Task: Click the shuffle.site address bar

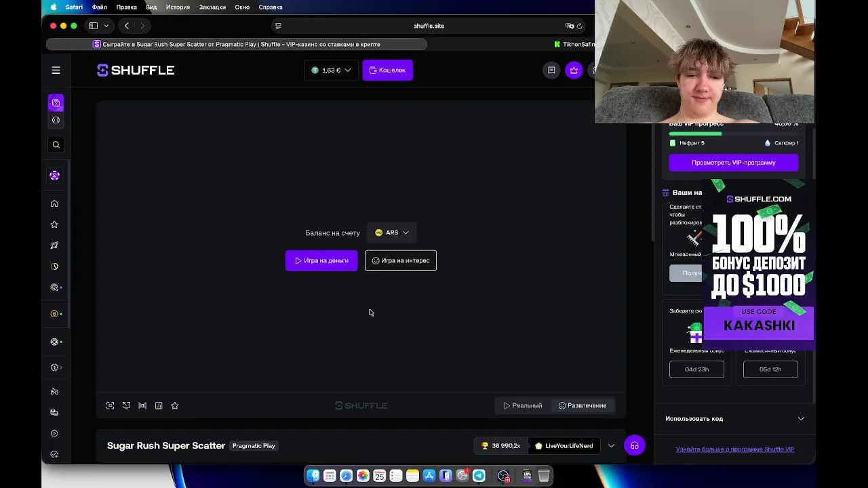Action: click(x=429, y=26)
